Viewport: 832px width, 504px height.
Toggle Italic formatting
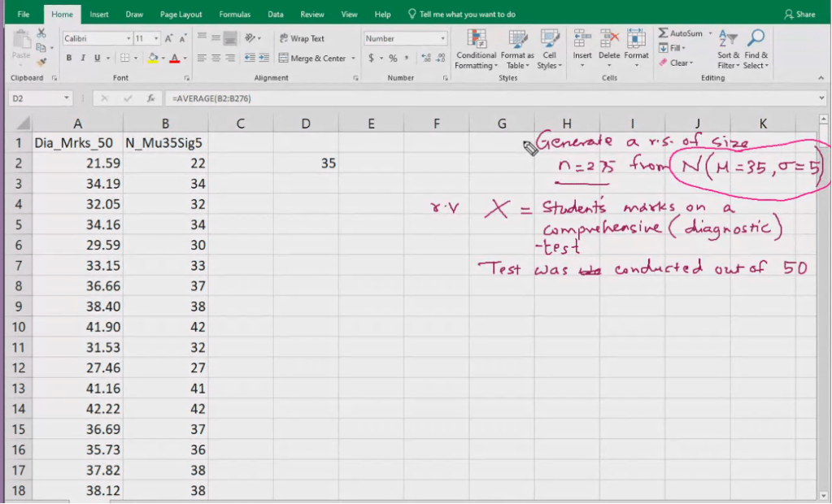click(x=83, y=59)
